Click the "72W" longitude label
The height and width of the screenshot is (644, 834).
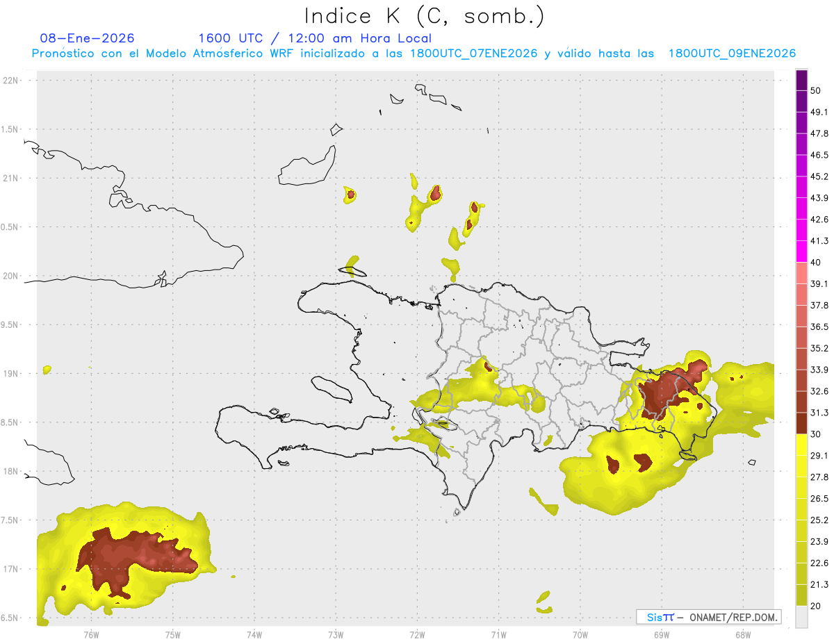tap(417, 634)
